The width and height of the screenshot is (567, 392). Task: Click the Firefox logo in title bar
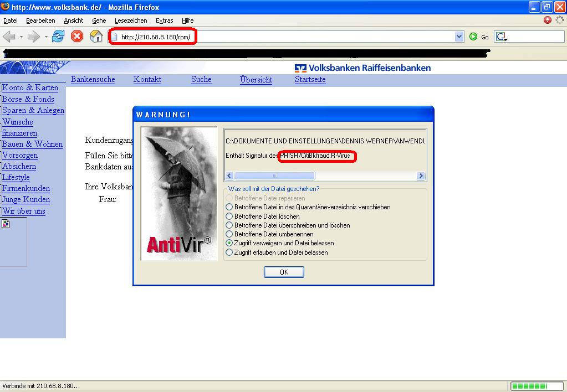(x=5, y=7)
